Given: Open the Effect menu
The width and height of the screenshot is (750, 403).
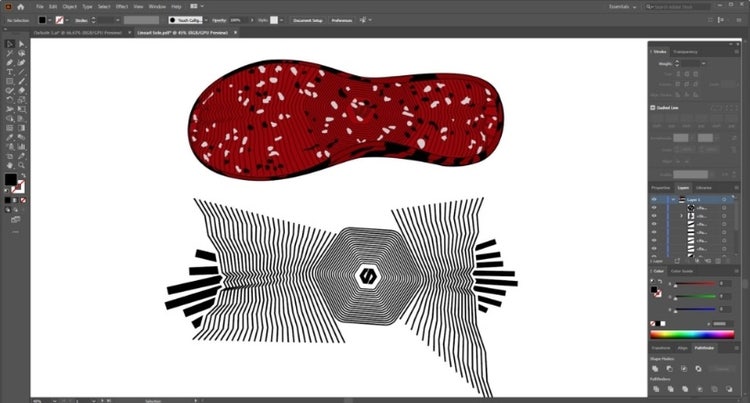Looking at the screenshot, I should coord(122,7).
